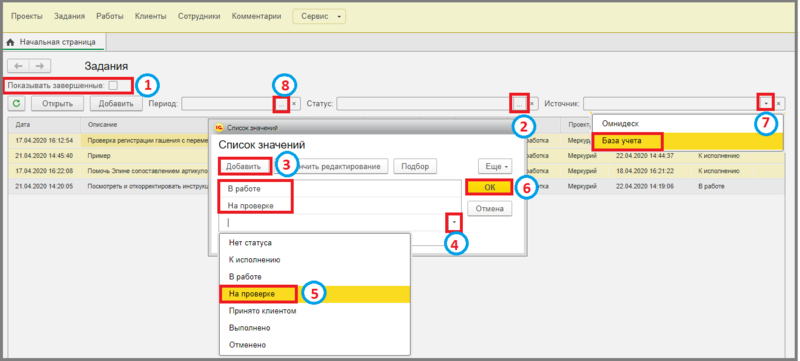Open the Клиенты menu
The width and height of the screenshot is (800, 361).
pyautogui.click(x=151, y=16)
